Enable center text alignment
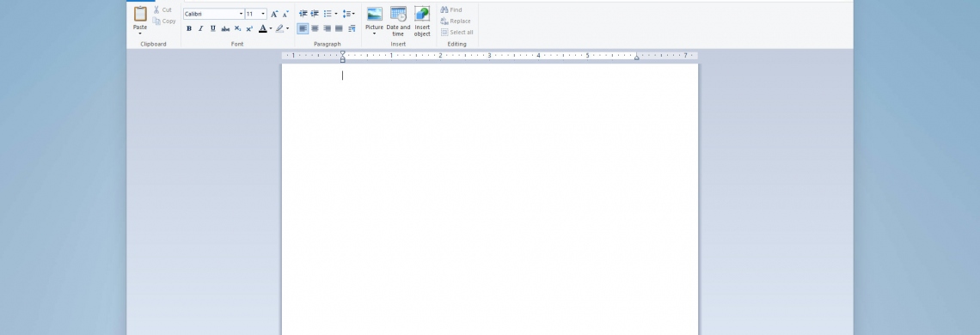980x335 pixels. [x=315, y=28]
